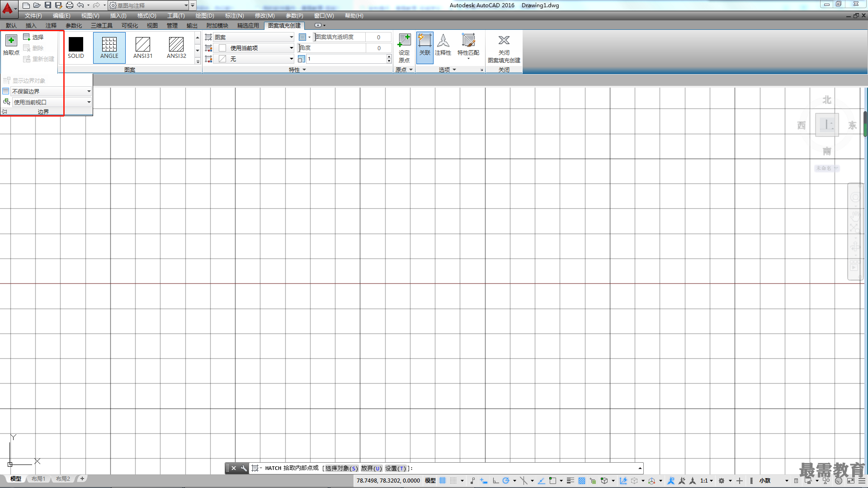The image size is (868, 488).
Task: Toggle lineweight display in status bar
Action: pyautogui.click(x=571, y=481)
